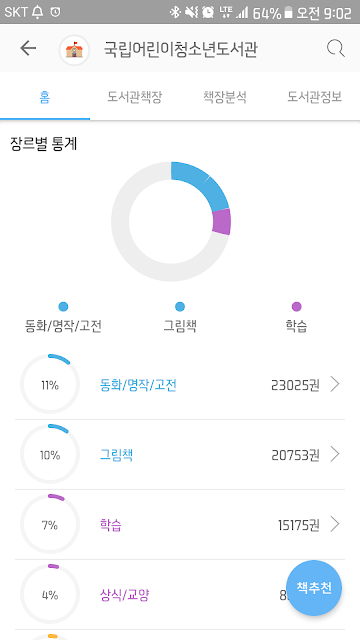This screenshot has height=640, width=360.
Task: Tap the purple donut chart segment
Action: 222,222
